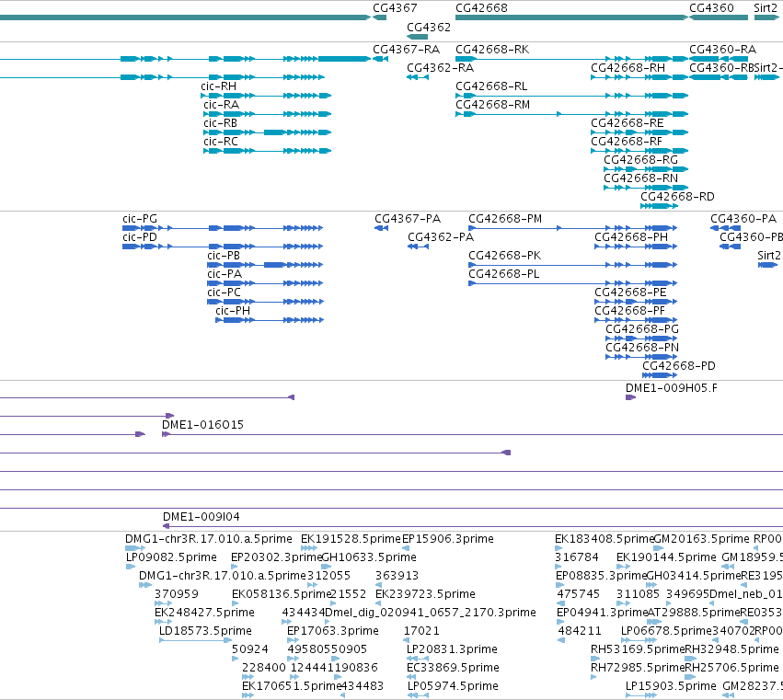Click the cic-RB transcript label

[x=220, y=123]
